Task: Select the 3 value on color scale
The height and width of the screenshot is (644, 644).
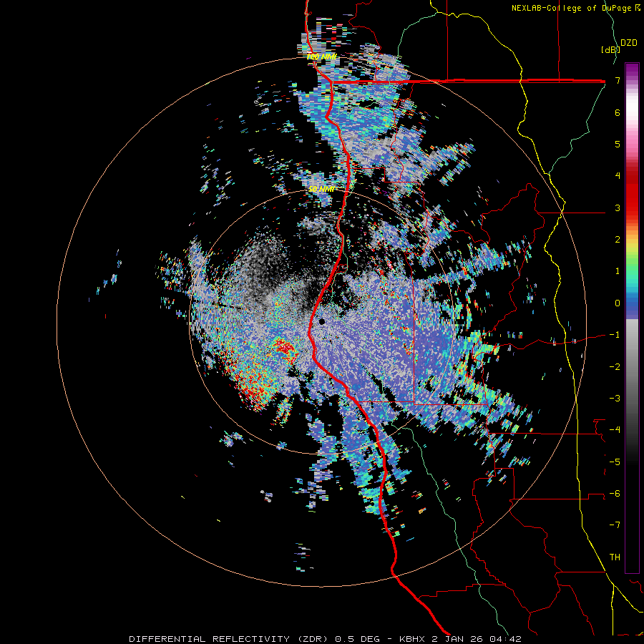Action: coord(618,208)
